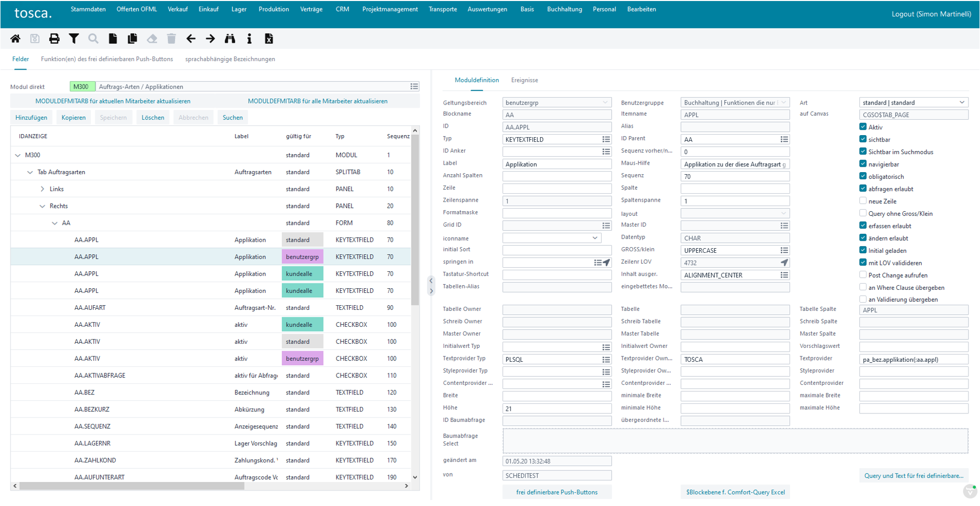Viewport: 980px width, 506px height.
Task: Click the home icon in the toolbar
Action: (15, 39)
